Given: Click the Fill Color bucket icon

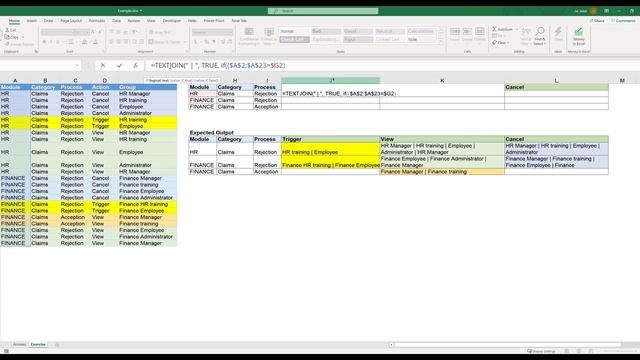Looking at the screenshot, I should click(84, 42).
